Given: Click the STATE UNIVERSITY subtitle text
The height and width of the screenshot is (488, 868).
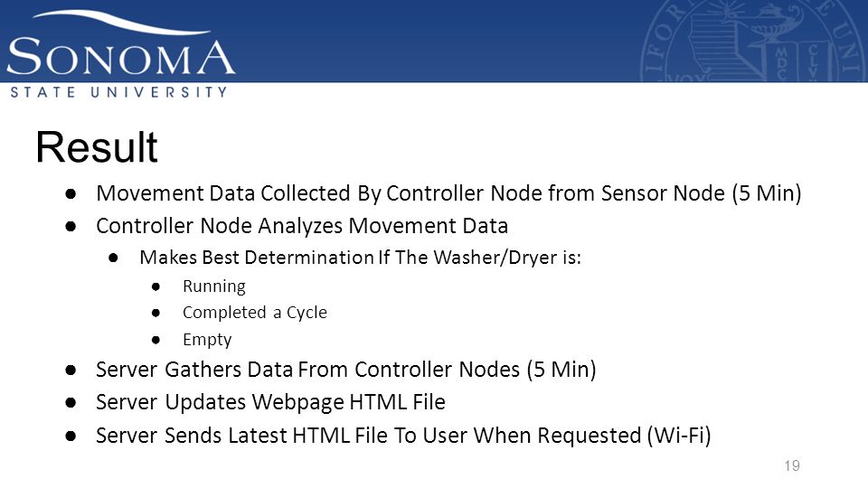Looking at the screenshot, I should point(118,92).
